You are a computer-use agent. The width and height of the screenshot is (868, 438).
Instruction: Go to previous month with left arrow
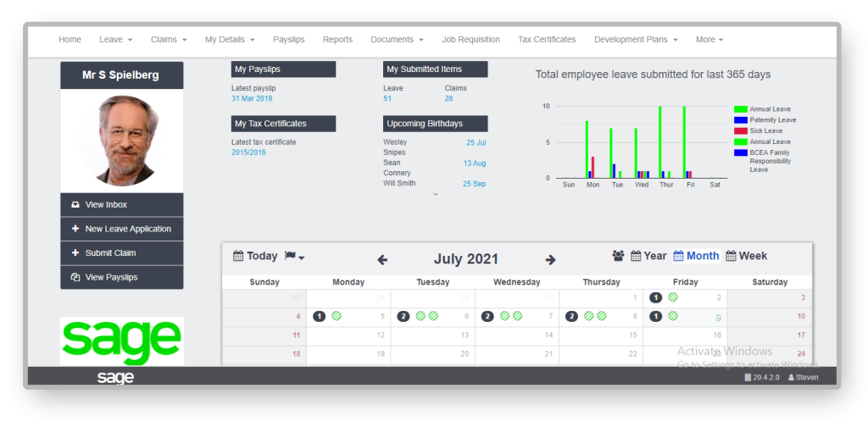coord(382,260)
